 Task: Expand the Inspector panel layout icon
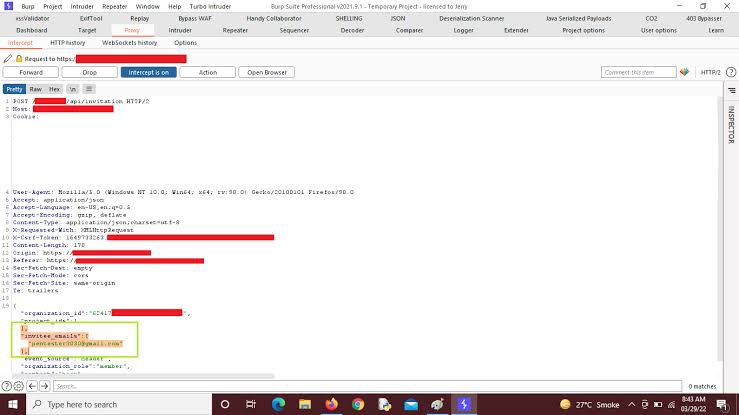(x=731, y=90)
